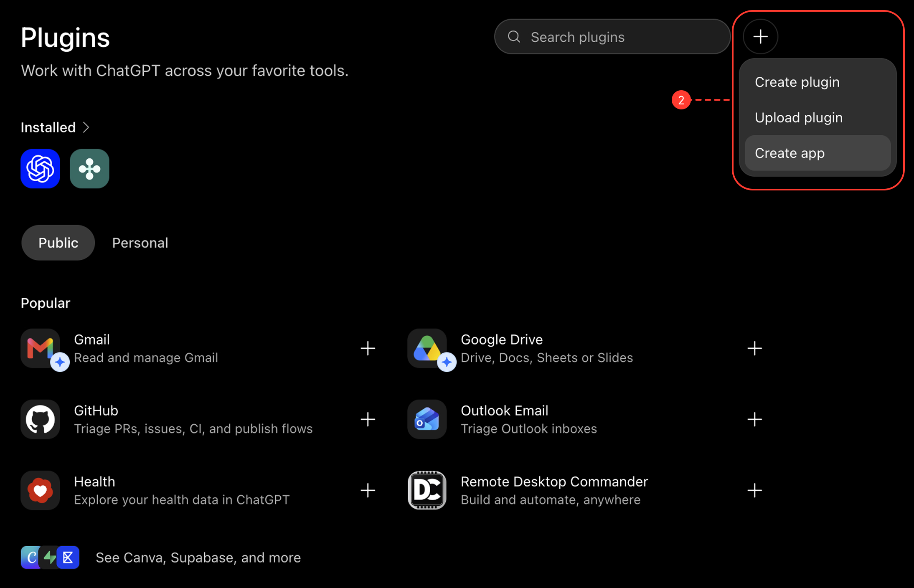Viewport: 914px width, 588px height.
Task: Open the green four-petal installed plugin
Action: click(89, 169)
